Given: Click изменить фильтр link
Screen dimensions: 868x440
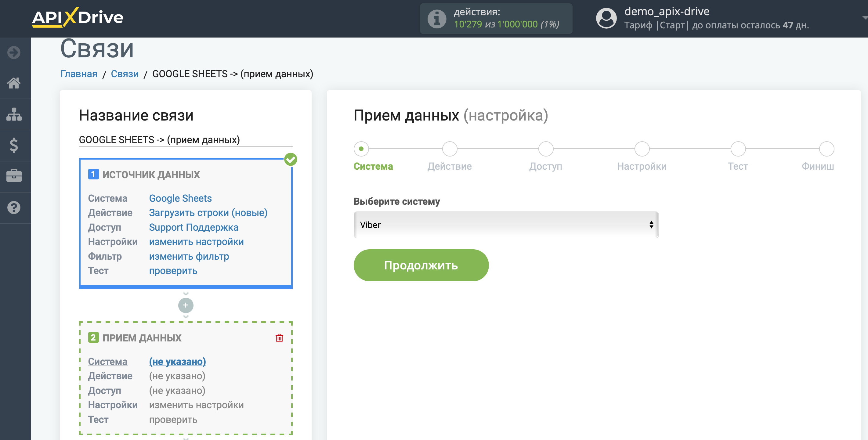Looking at the screenshot, I should tap(189, 256).
